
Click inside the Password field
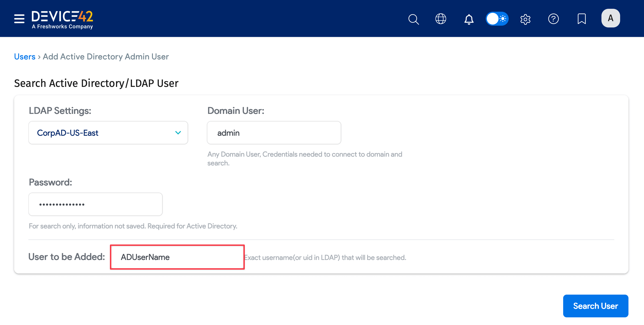click(x=95, y=204)
